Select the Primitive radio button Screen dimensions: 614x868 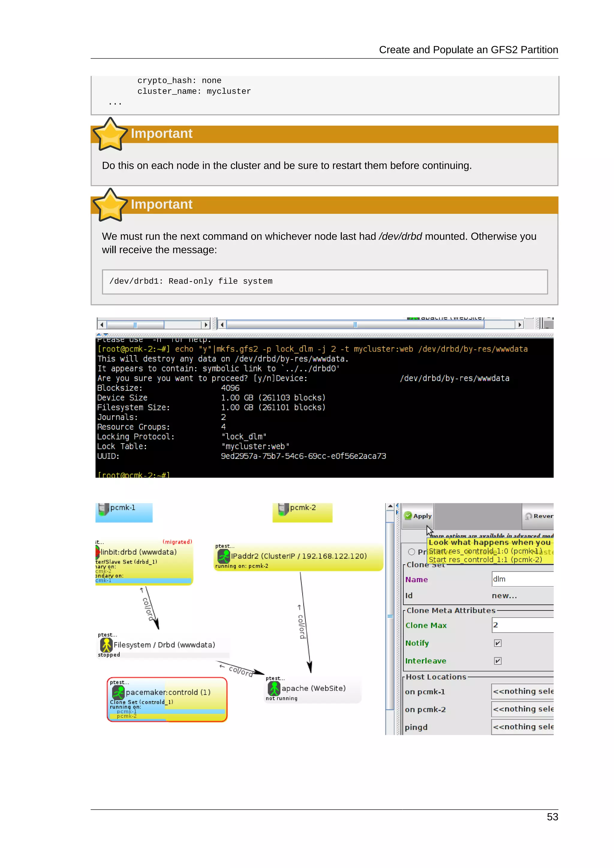click(412, 552)
